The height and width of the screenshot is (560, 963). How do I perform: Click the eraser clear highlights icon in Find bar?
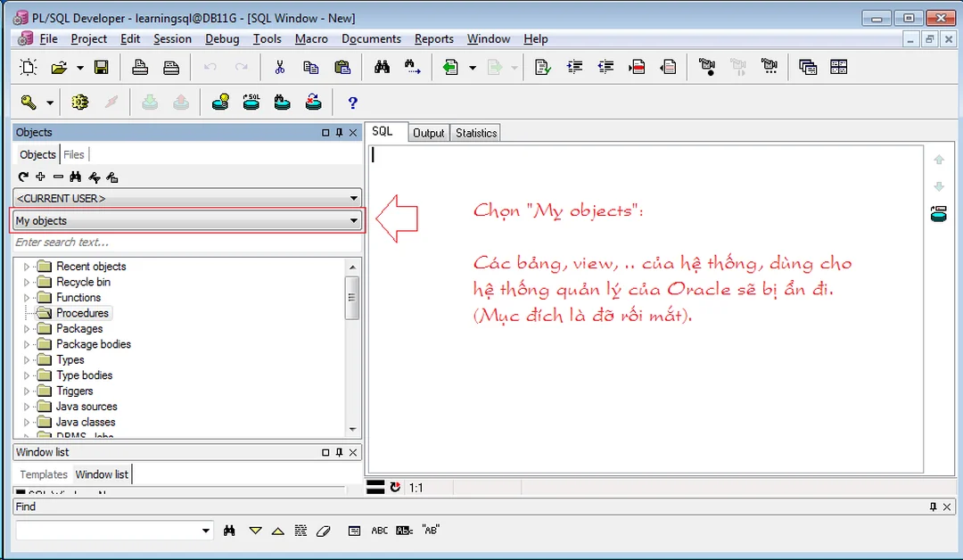[x=323, y=531]
